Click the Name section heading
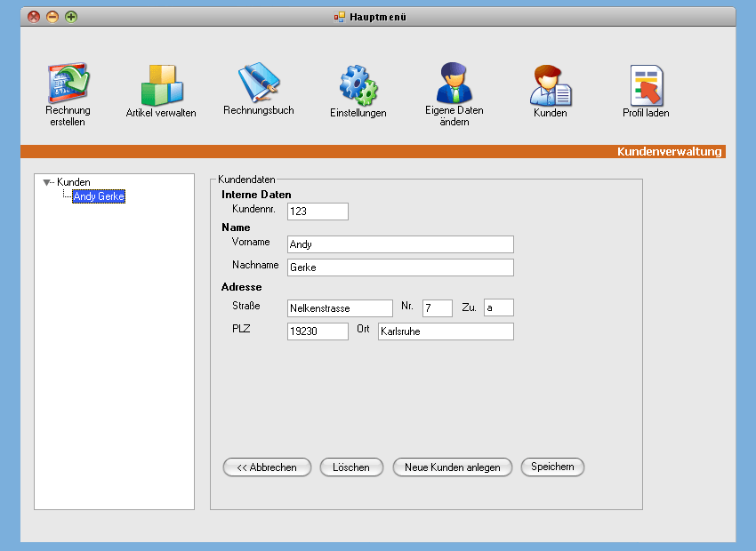756x551 pixels. pos(236,228)
